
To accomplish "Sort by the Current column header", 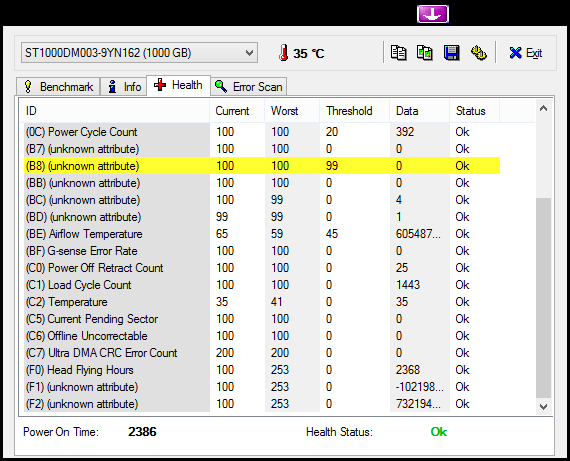I will (x=237, y=111).
